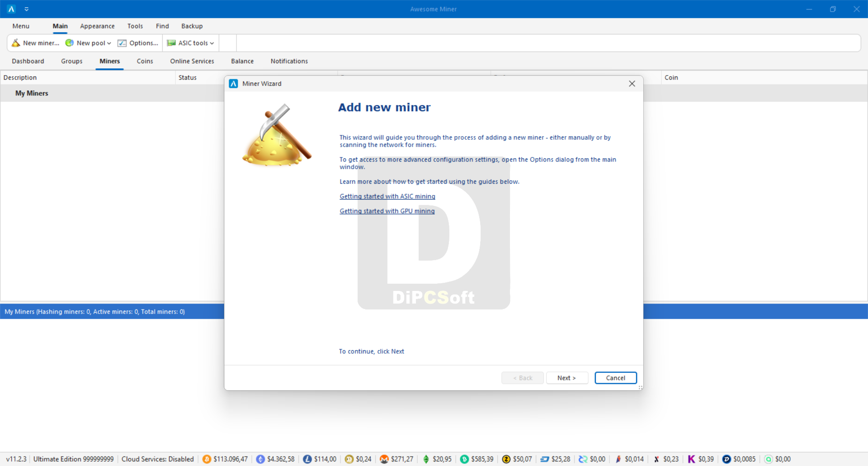This screenshot has height=466, width=868.
Task: Switch to the Main ribbon tab
Action: pyautogui.click(x=60, y=26)
